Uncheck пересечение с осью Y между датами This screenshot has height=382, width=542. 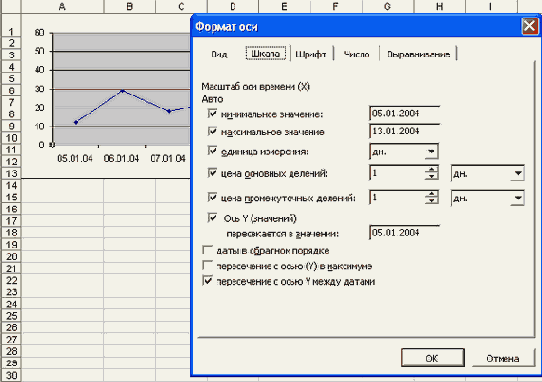207,281
